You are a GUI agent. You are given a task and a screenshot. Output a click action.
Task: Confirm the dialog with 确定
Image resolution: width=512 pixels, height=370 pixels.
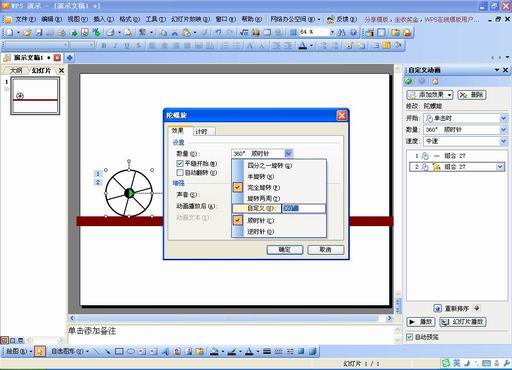[x=285, y=249]
